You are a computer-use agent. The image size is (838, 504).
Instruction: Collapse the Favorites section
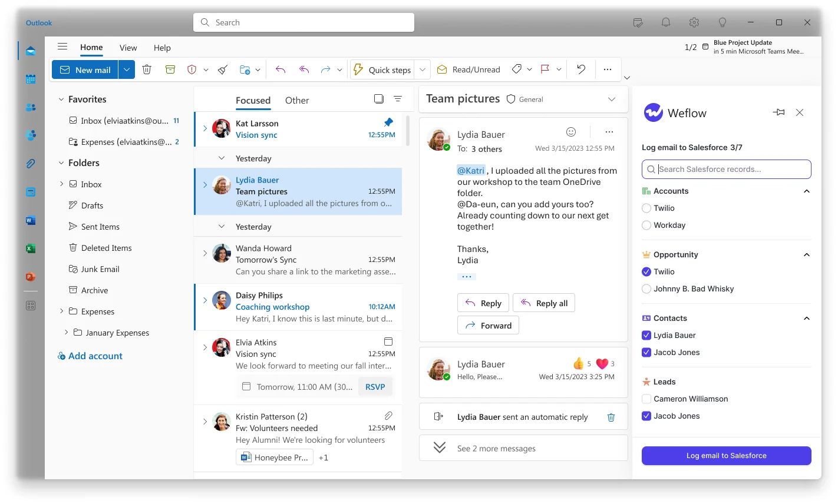(61, 100)
